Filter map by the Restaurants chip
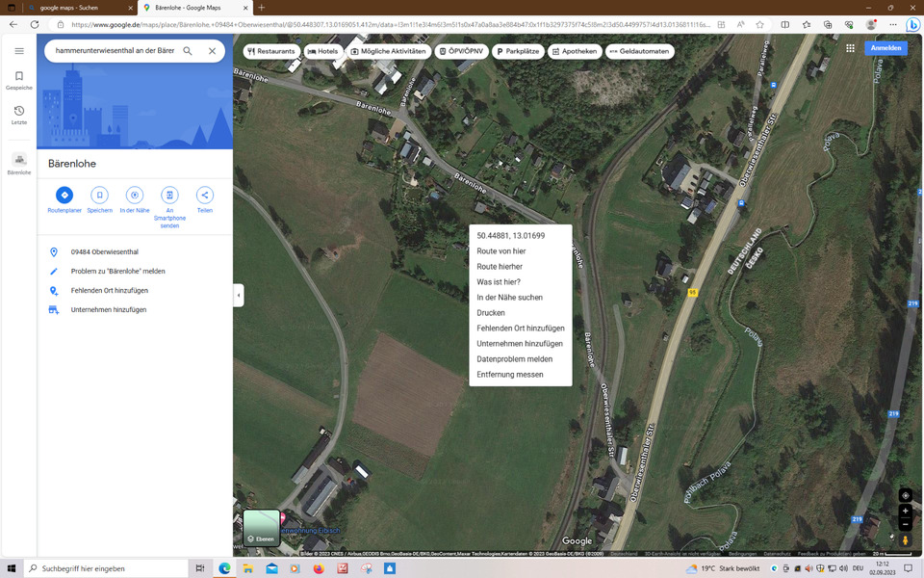Image resolution: width=924 pixels, height=578 pixels. (270, 51)
